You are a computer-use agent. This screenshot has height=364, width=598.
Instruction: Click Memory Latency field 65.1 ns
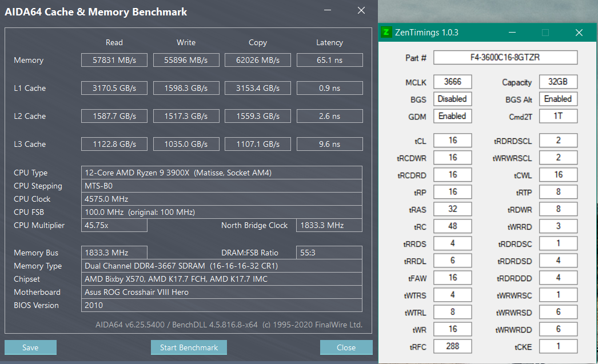coord(329,60)
